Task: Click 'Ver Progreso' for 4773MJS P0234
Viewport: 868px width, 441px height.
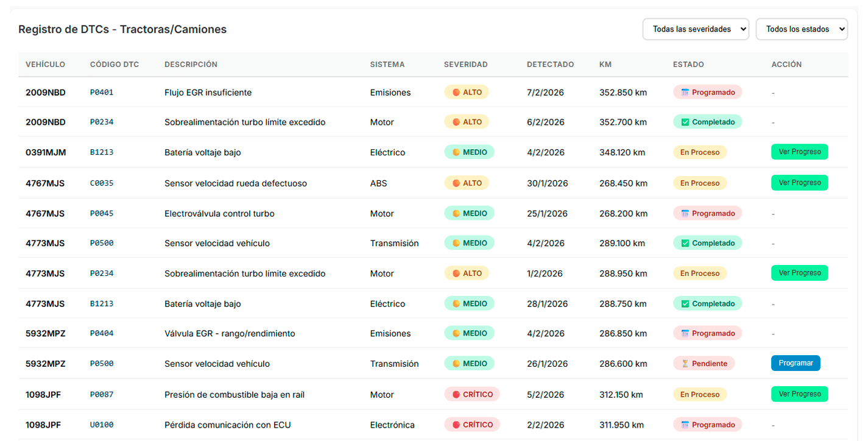Action: coord(799,273)
